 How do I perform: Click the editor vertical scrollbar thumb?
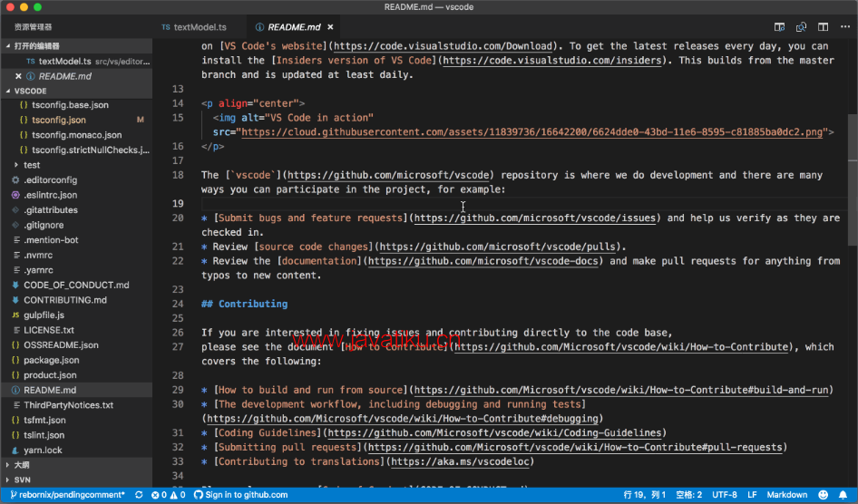853,180
